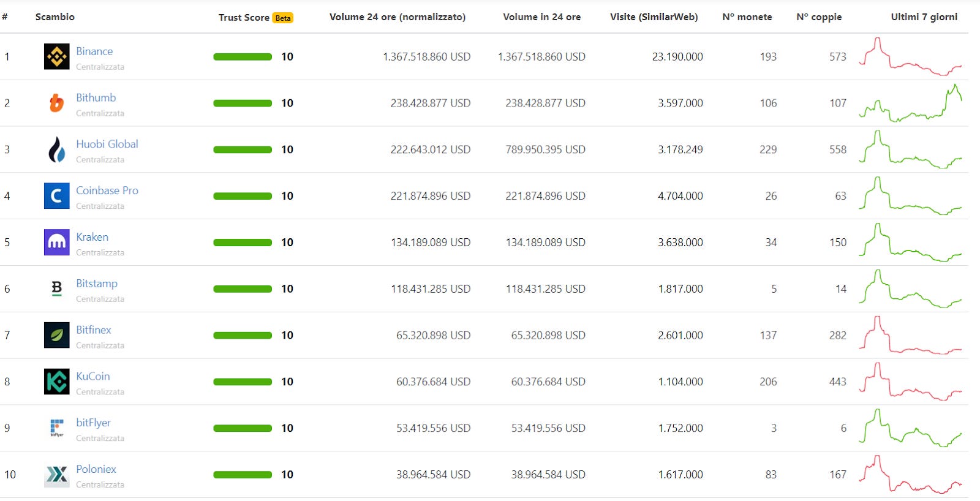Open Coinbase Pro 7-day sparkline chart

tap(910, 196)
